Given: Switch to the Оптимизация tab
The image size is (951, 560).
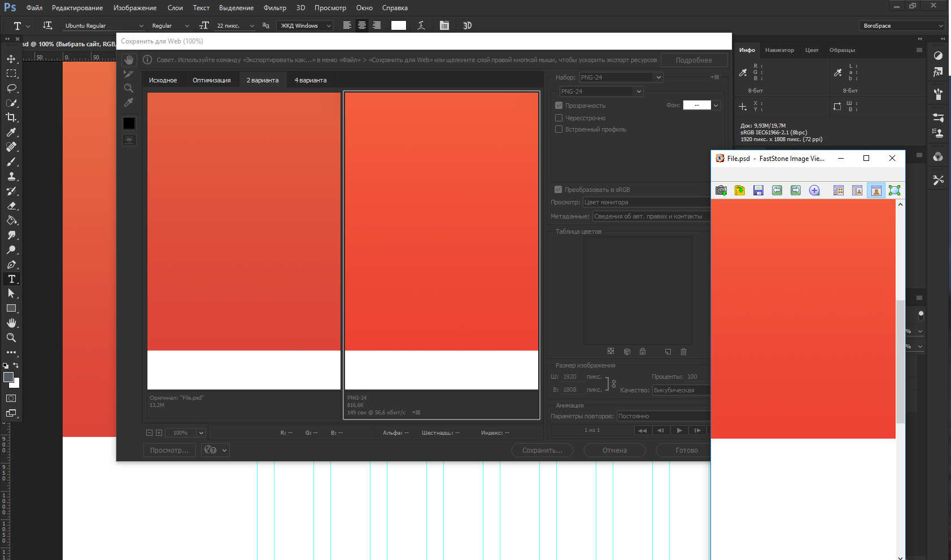Looking at the screenshot, I should coord(212,80).
